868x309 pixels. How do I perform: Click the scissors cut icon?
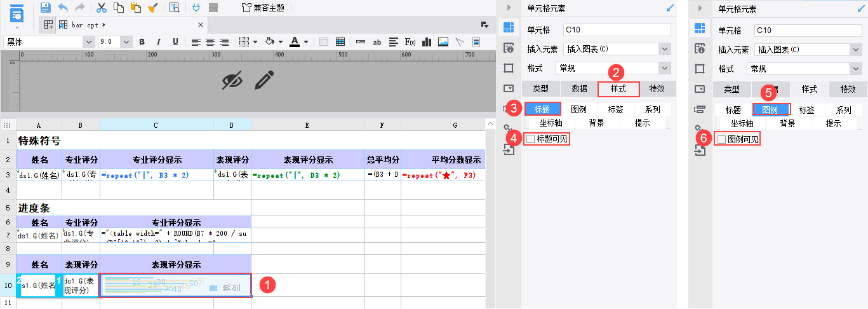coord(102,8)
